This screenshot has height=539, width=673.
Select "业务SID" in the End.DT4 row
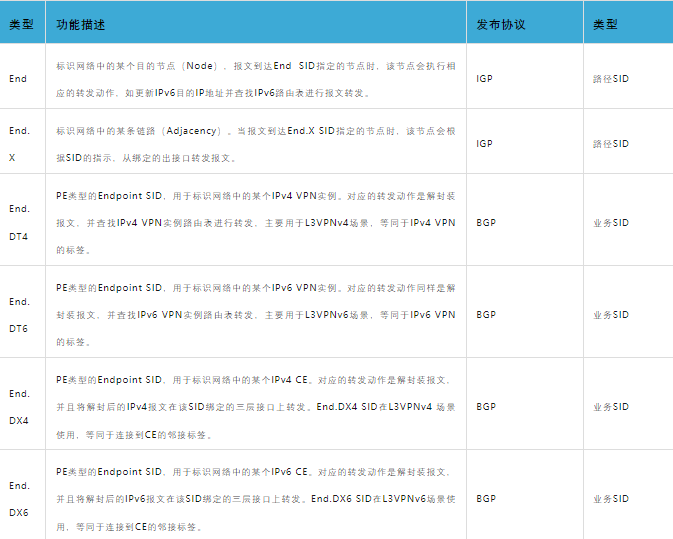610,223
